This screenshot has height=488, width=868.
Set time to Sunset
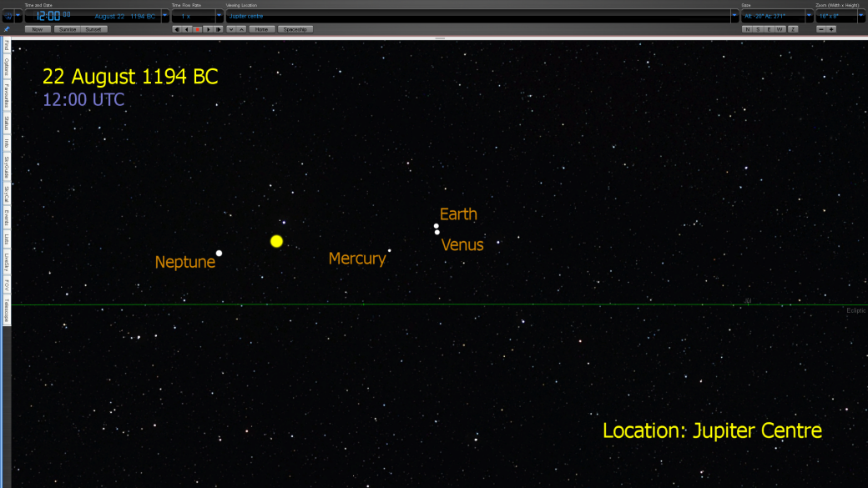(93, 29)
